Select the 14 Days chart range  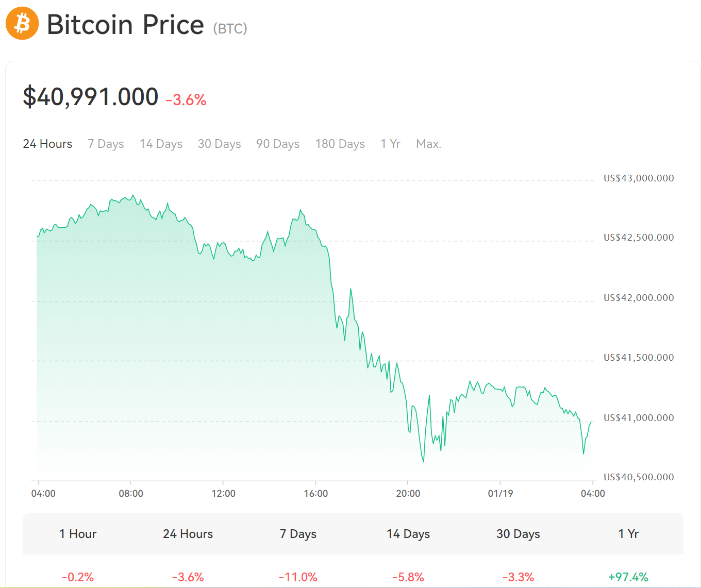(161, 144)
